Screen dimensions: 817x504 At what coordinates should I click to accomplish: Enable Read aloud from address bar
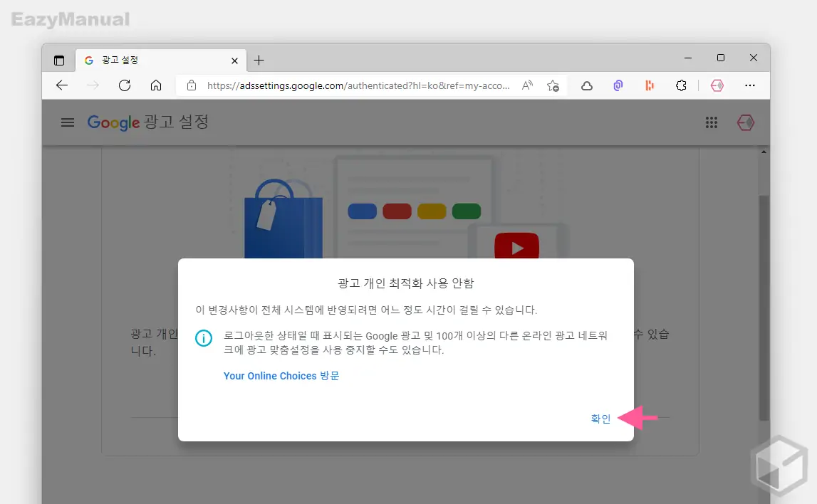(x=527, y=85)
